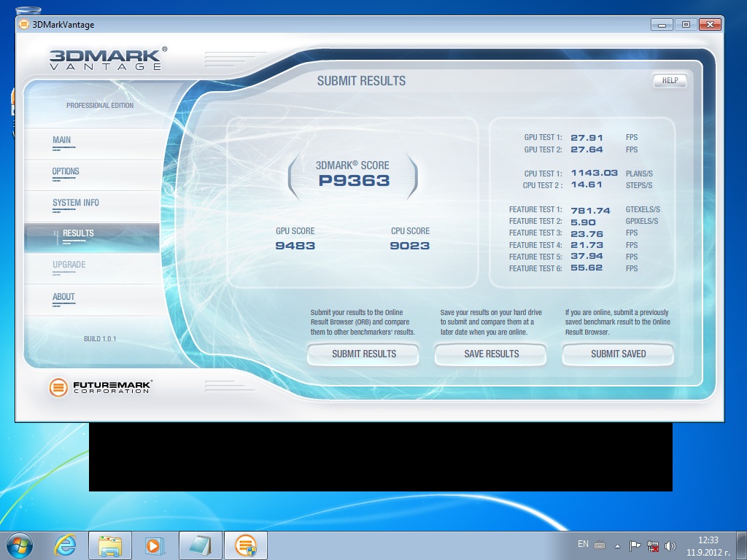Close the 3DMarkVantage window
747x560 pixels.
(x=710, y=24)
